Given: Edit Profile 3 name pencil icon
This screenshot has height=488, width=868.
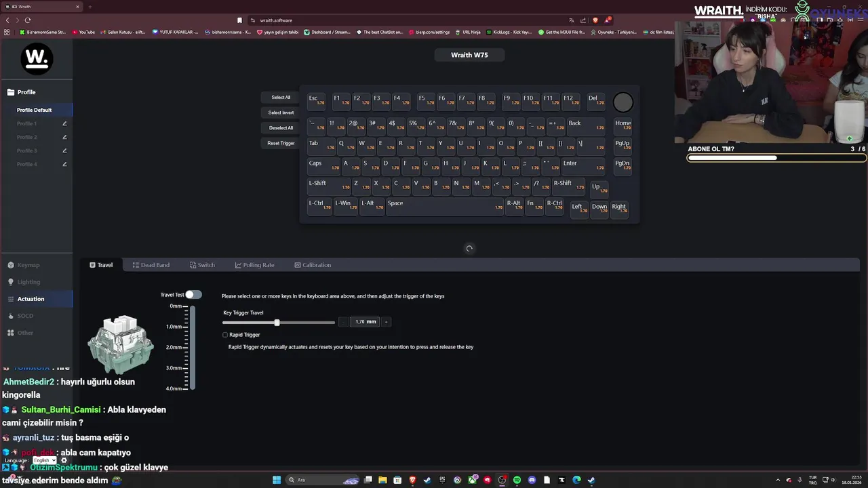Looking at the screenshot, I should [x=64, y=150].
